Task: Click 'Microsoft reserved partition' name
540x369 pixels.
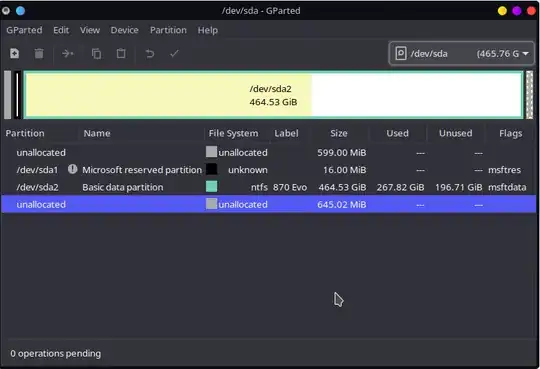Action: pos(142,170)
